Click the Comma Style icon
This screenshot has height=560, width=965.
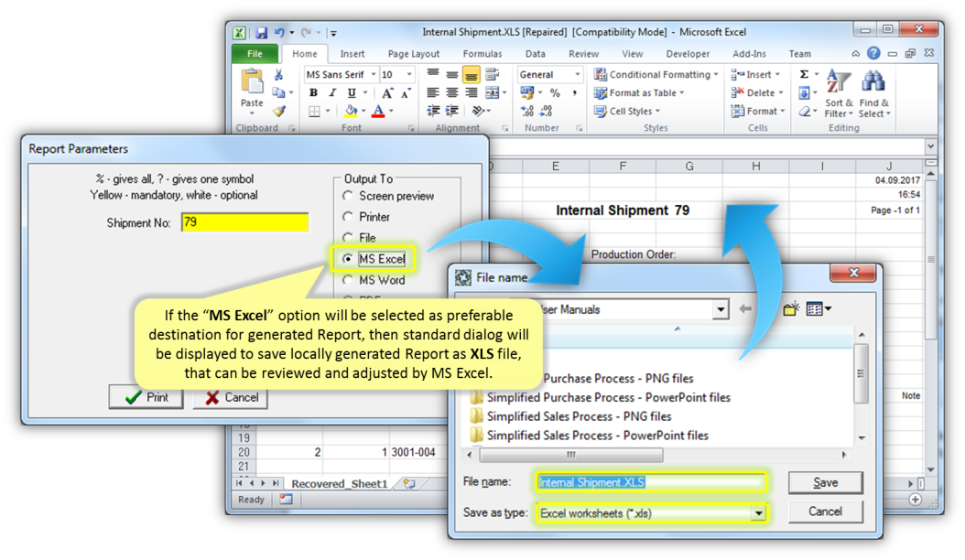(x=574, y=93)
